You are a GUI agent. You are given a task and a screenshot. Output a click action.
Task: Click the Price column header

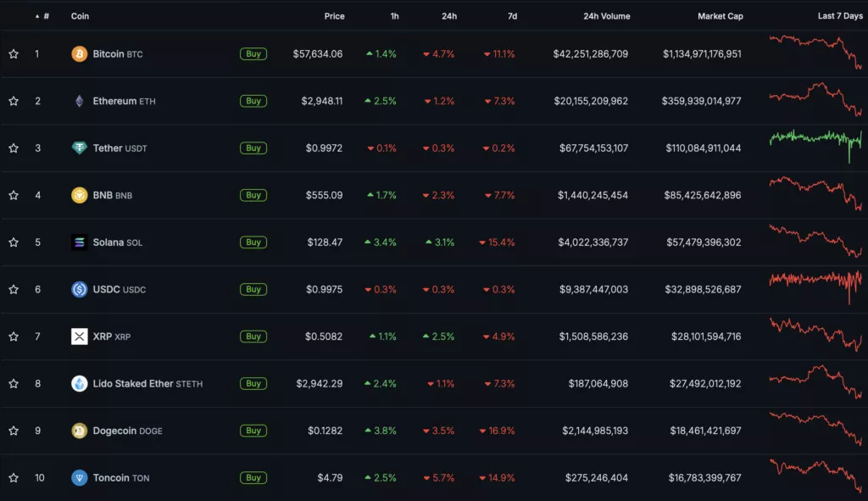click(x=334, y=16)
